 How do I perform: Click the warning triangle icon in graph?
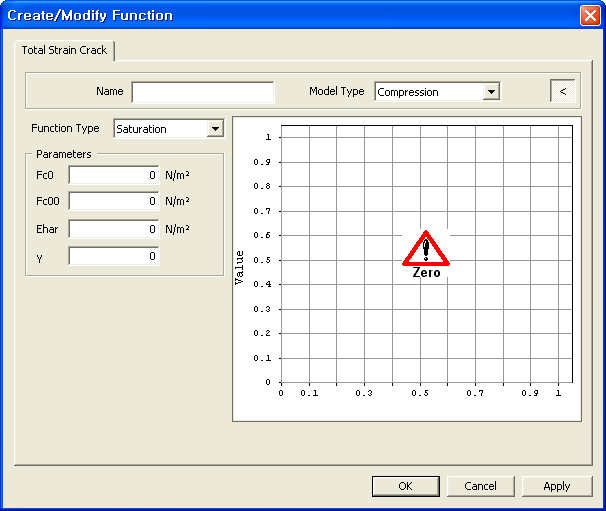(x=426, y=249)
